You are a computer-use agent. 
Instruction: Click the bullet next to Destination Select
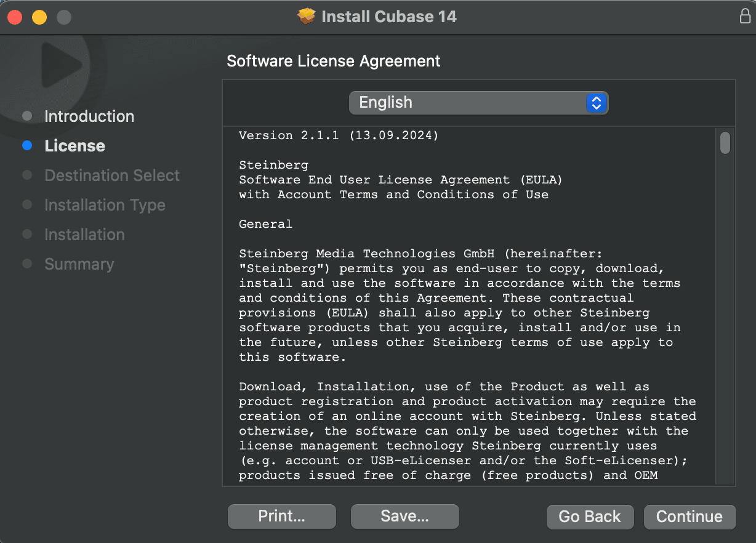(x=27, y=175)
